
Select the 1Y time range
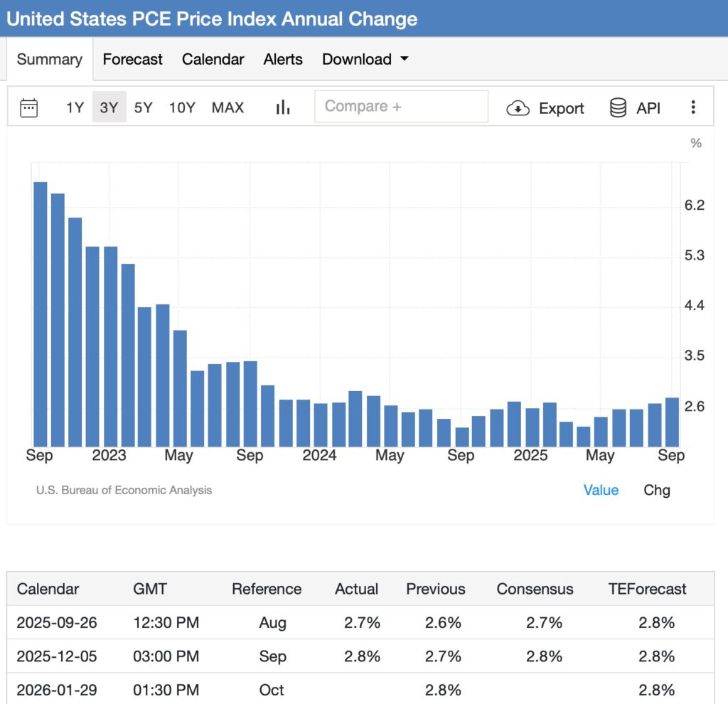[75, 107]
